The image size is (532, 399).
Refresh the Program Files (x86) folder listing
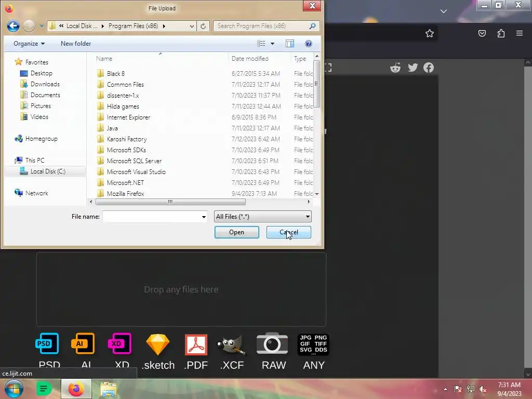203,26
